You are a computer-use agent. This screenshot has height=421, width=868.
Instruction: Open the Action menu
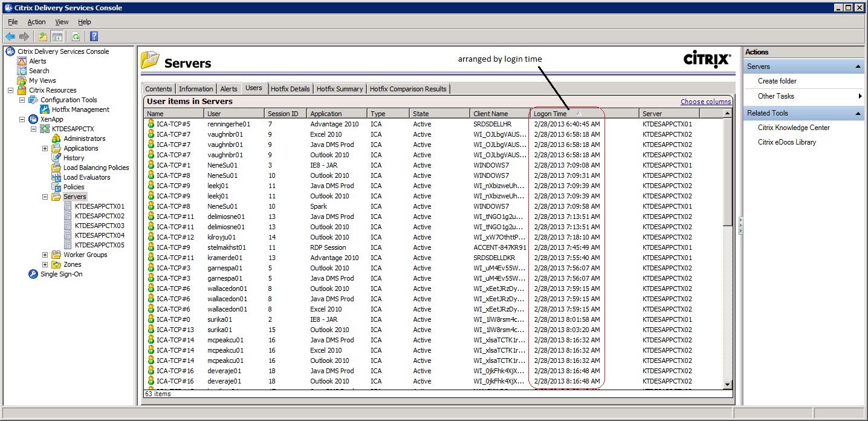(36, 22)
